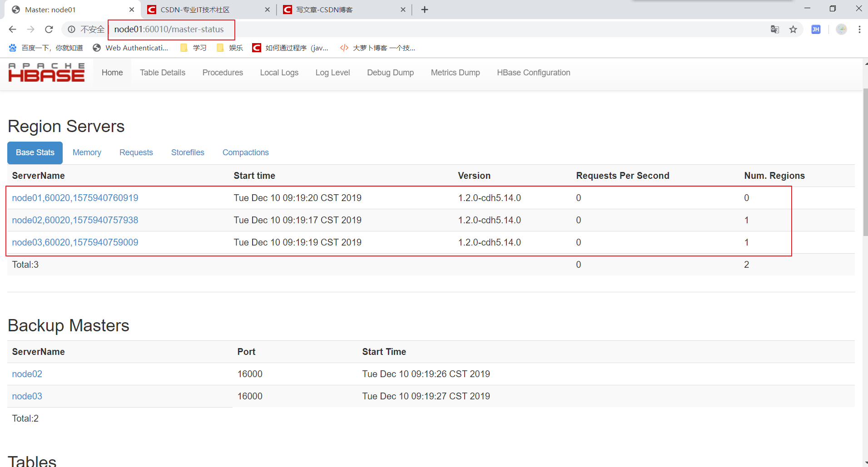Go to Home in HBase navbar

[x=112, y=73]
